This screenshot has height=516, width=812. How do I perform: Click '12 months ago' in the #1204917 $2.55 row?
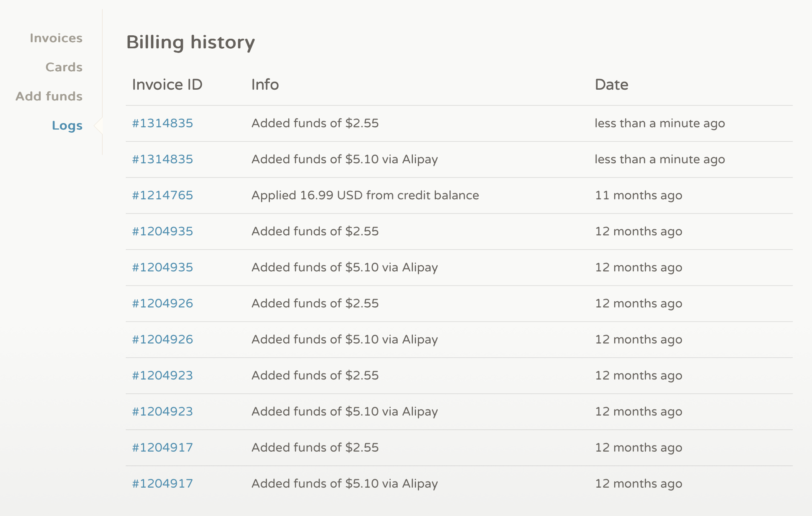pyautogui.click(x=639, y=447)
